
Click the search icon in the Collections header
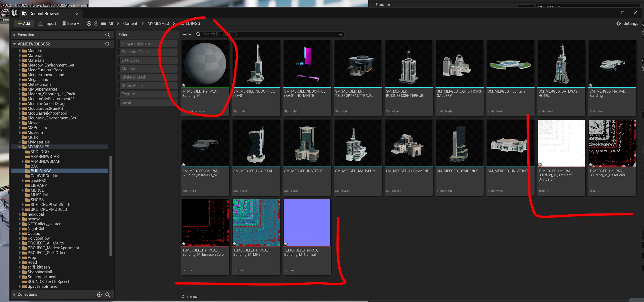pos(107,295)
